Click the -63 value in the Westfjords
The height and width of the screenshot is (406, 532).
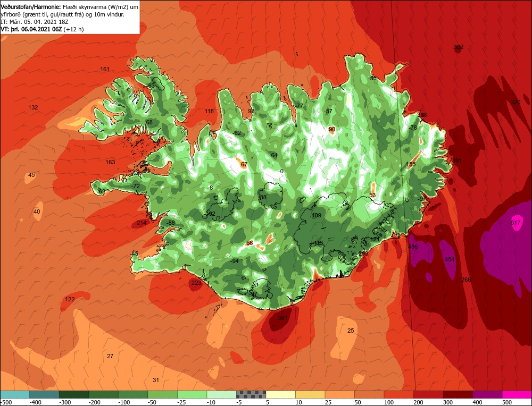[x=151, y=86]
